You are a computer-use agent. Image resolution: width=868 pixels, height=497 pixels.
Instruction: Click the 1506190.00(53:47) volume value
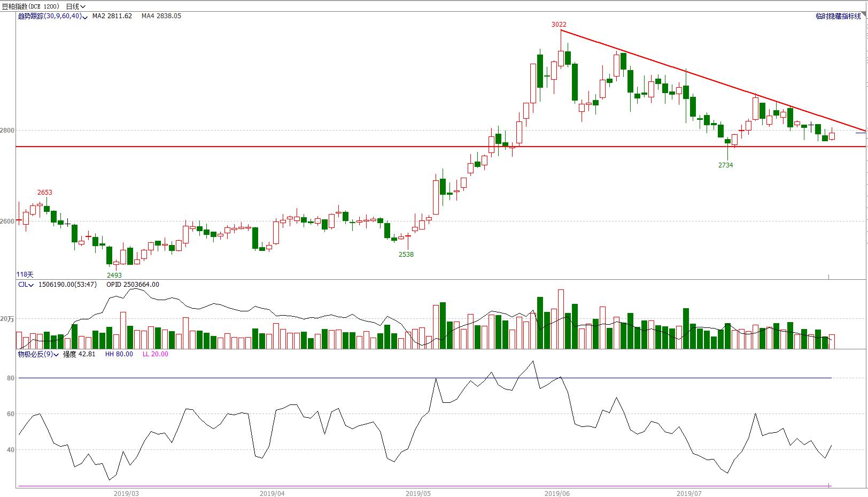67,285
